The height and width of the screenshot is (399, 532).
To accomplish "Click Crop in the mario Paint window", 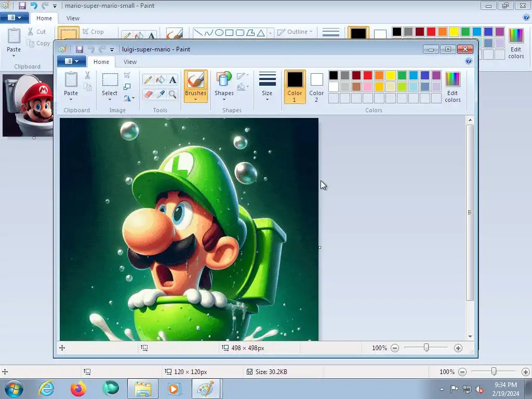I will 93,32.
